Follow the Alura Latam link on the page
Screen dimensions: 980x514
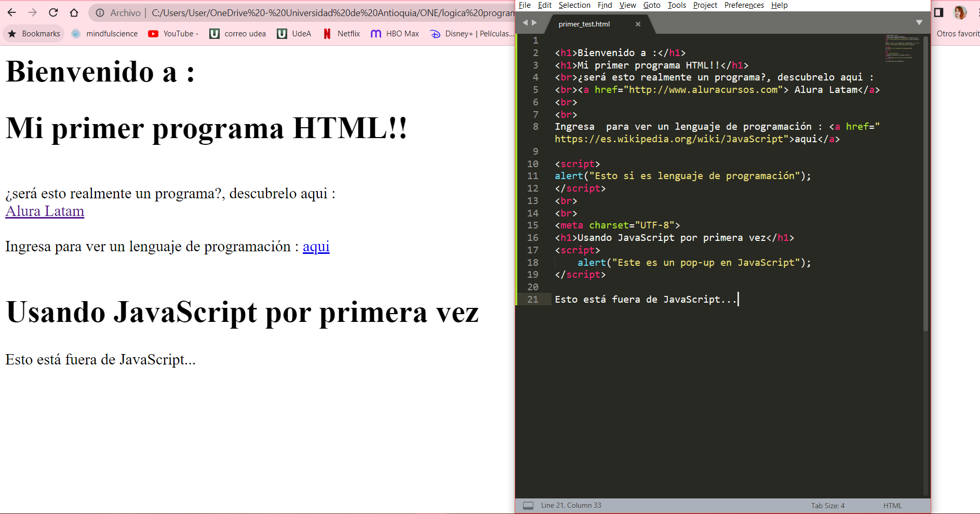pyautogui.click(x=45, y=211)
